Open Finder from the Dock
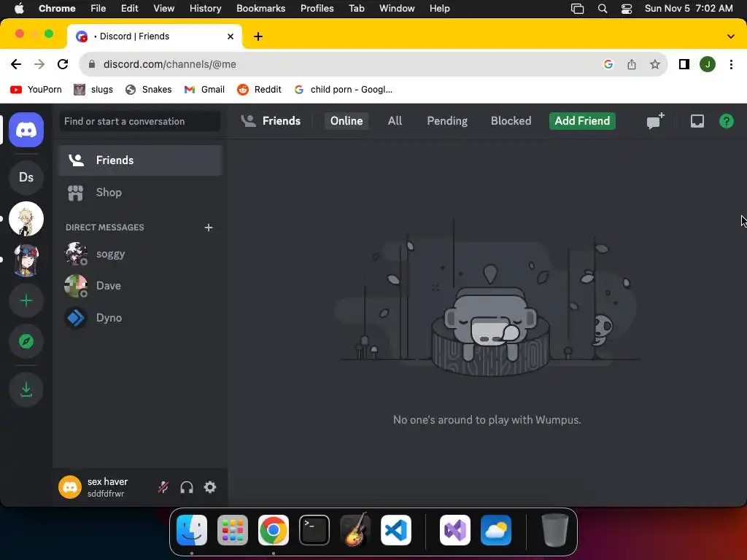747x560 pixels. [192, 530]
